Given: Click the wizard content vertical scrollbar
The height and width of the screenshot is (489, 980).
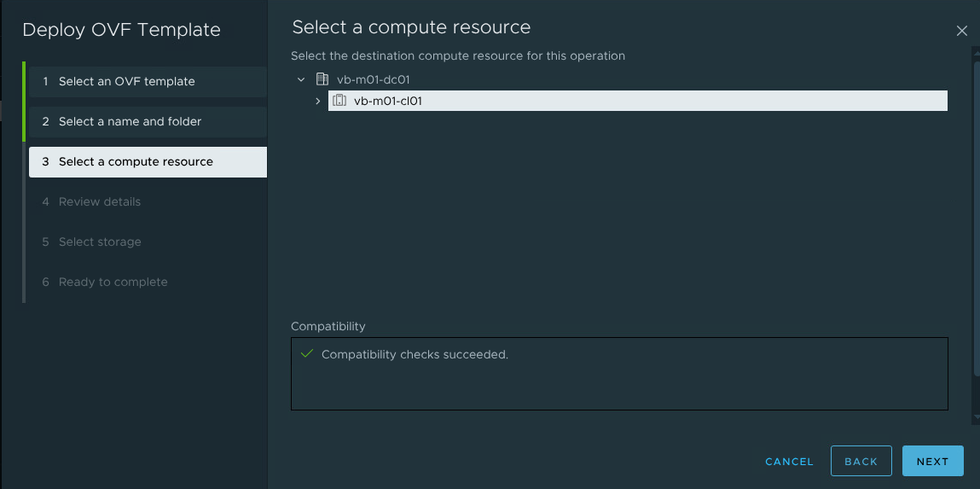Looking at the screenshot, I should 977,219.
